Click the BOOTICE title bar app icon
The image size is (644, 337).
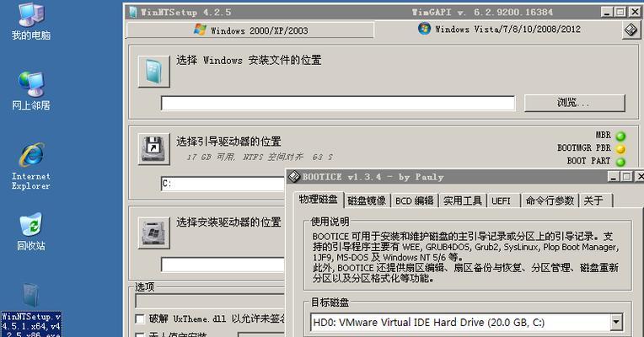[x=293, y=177]
